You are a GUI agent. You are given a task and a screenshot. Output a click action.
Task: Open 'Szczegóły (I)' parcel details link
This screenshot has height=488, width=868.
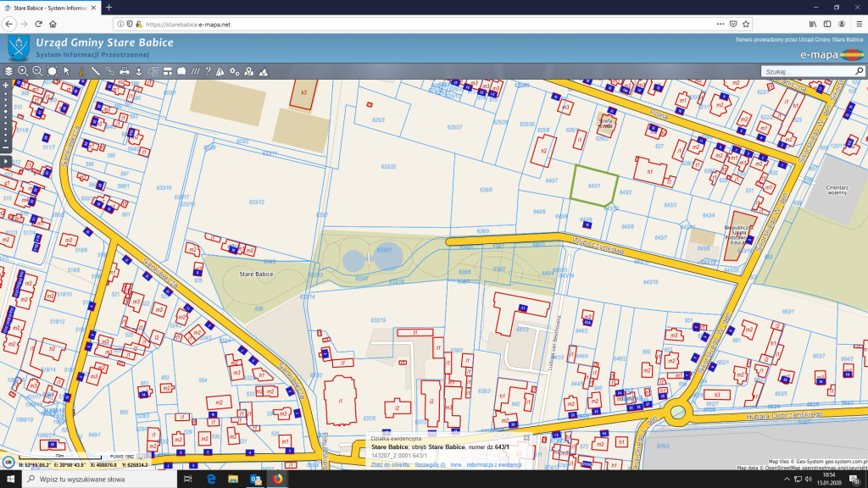(x=430, y=465)
